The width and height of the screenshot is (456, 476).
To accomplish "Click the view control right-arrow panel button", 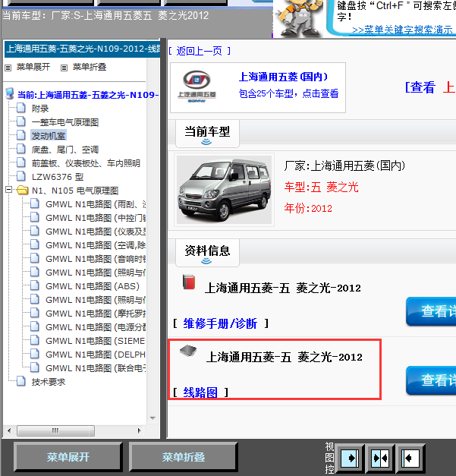I will point(350,458).
